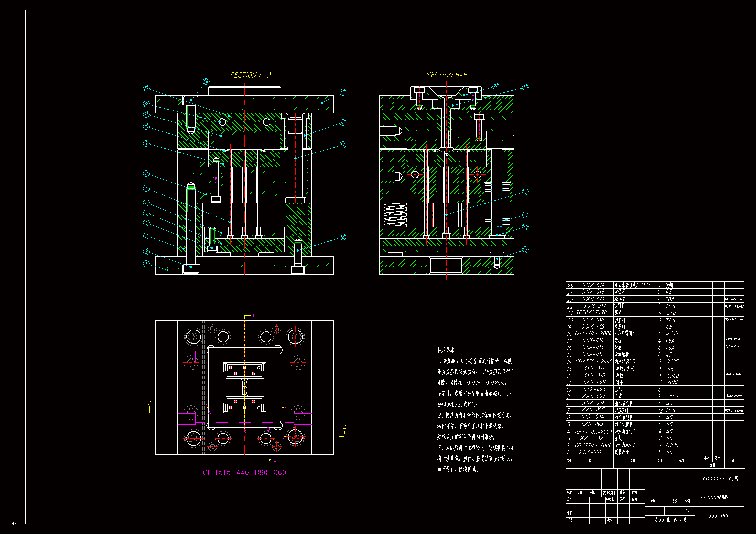This screenshot has width=756, height=534.
Task: Select balloon callout number 15
Action: pyautogui.click(x=343, y=92)
